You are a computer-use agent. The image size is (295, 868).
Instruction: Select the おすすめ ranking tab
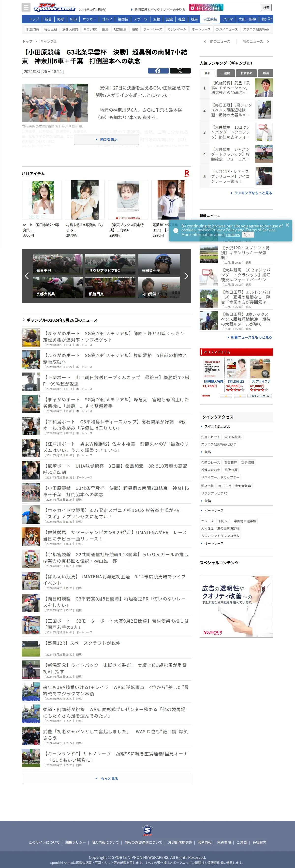tap(247, 73)
